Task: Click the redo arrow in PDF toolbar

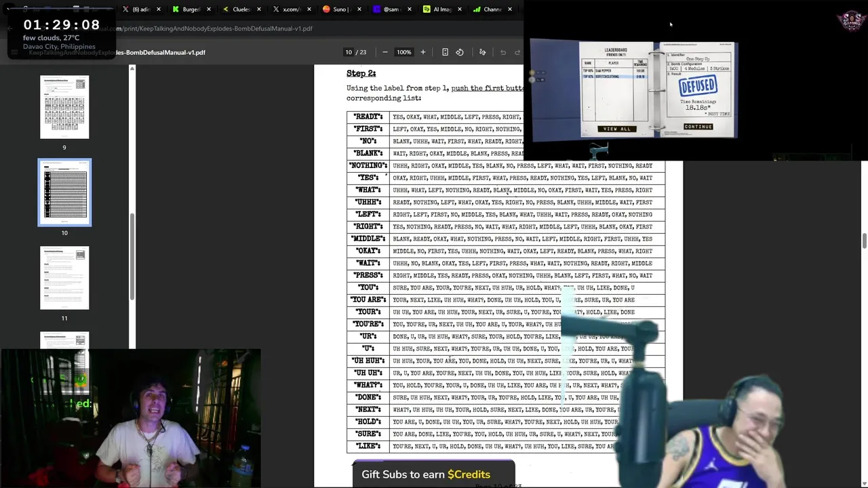Action: point(517,52)
